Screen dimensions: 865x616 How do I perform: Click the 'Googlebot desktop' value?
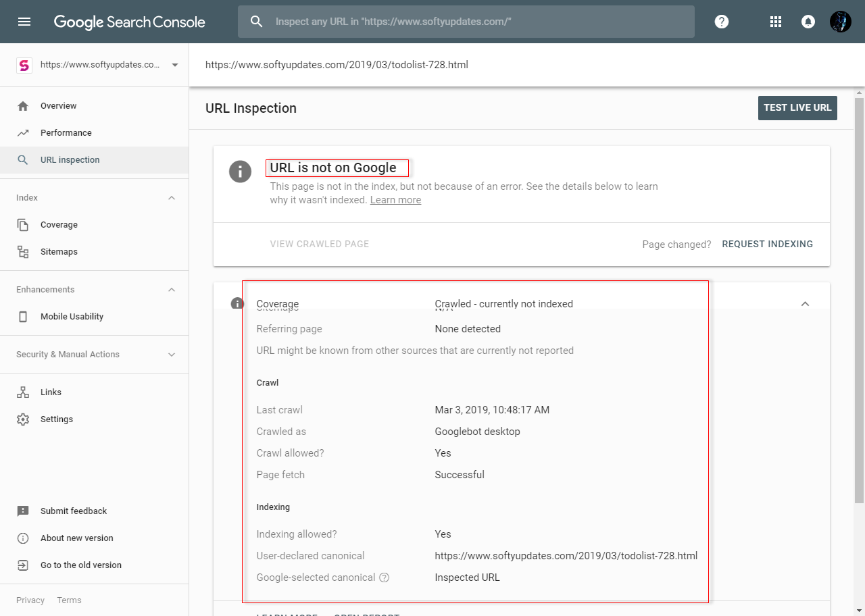[478, 432]
